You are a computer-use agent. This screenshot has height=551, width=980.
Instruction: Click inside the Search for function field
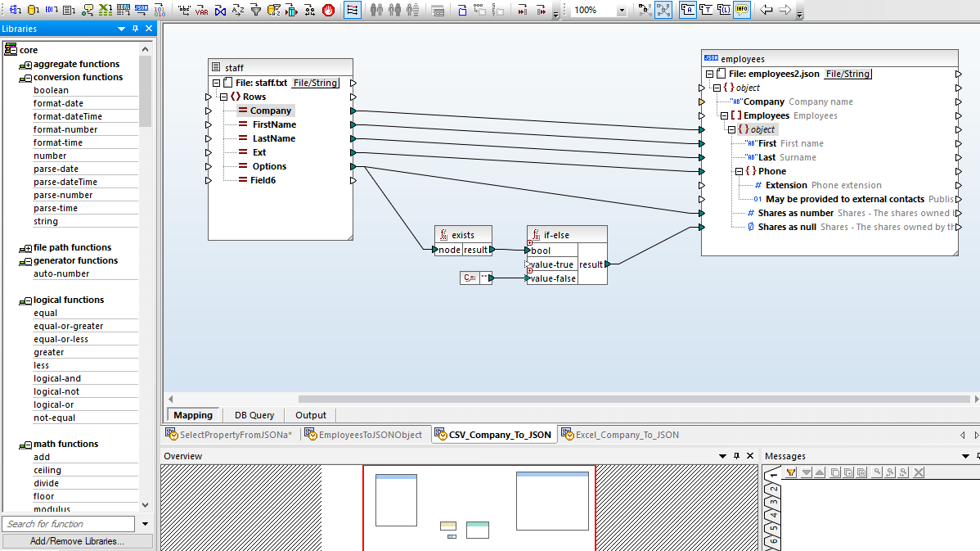[x=70, y=523]
